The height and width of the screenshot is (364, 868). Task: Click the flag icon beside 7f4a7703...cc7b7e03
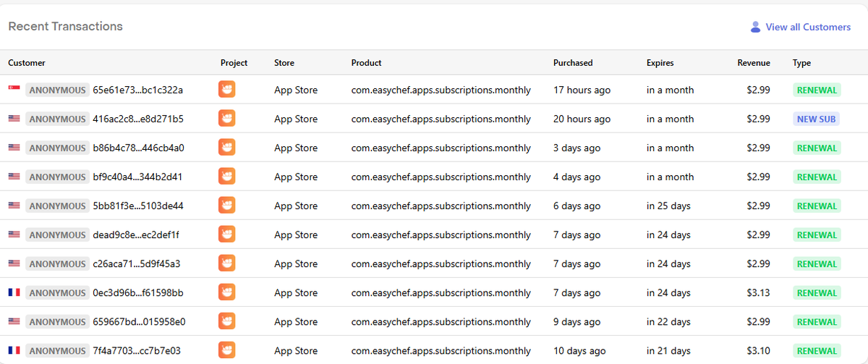click(14, 350)
